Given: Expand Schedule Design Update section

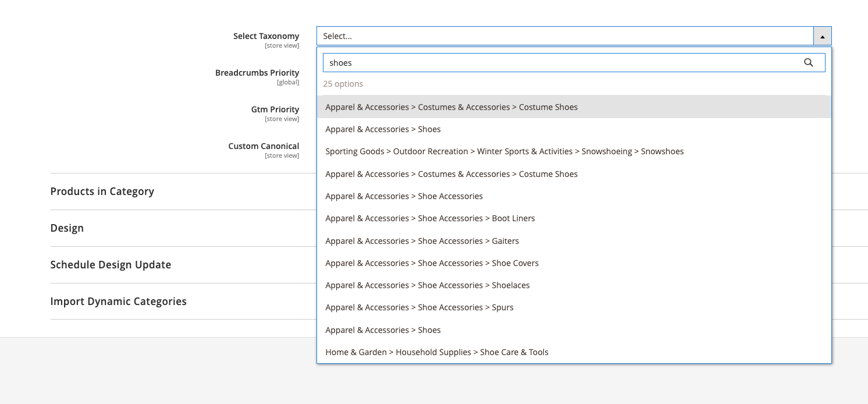Looking at the screenshot, I should pos(111,265).
